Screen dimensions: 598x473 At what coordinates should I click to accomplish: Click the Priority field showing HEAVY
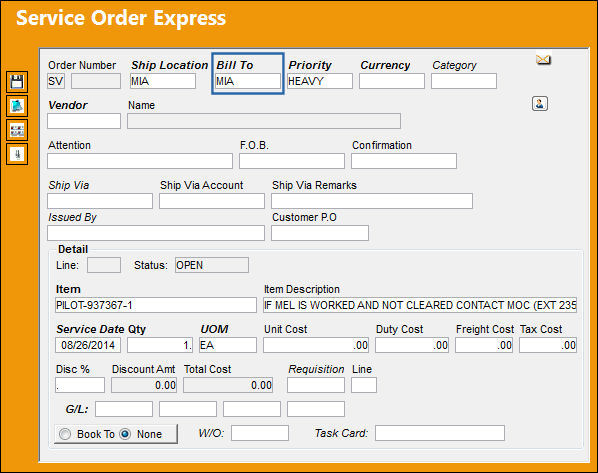(x=320, y=81)
